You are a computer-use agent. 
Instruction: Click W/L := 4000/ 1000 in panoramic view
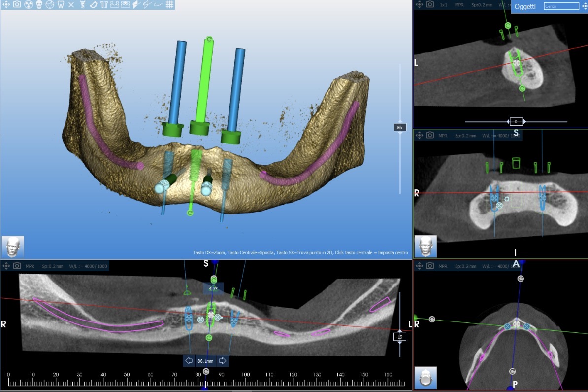click(88, 266)
